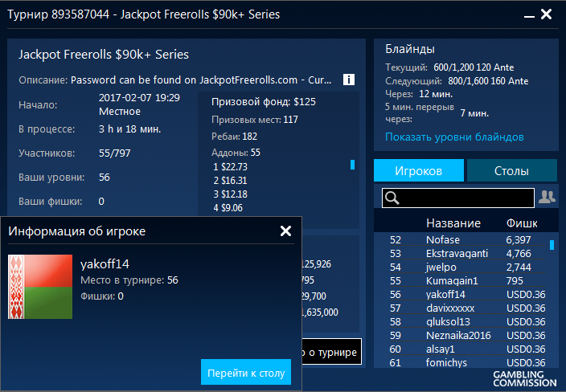Click the fourth place prize $9.06

228,208
